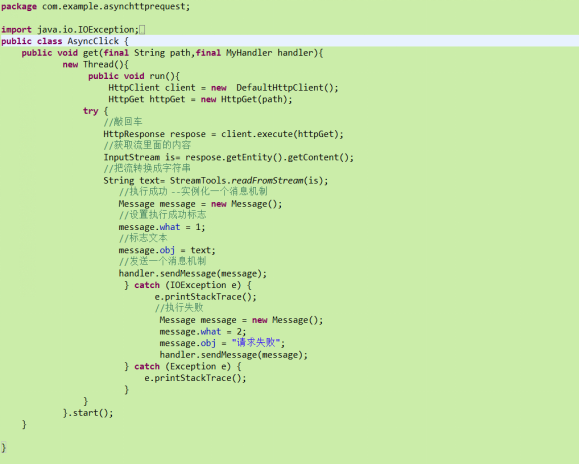Select DefaultHttpClient() constructor call

287,88
